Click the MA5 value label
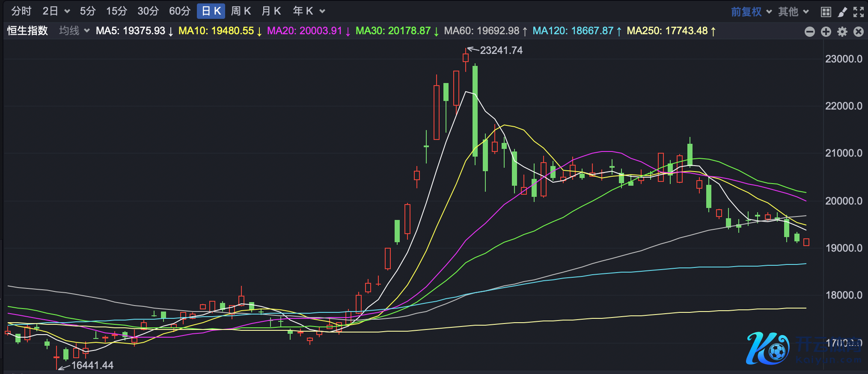 click(x=131, y=31)
